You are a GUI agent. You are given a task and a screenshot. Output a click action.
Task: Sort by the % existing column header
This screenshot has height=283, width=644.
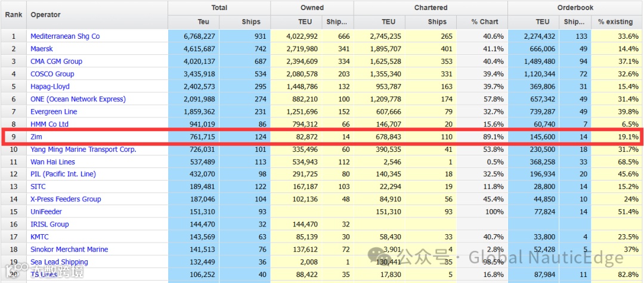pos(617,21)
